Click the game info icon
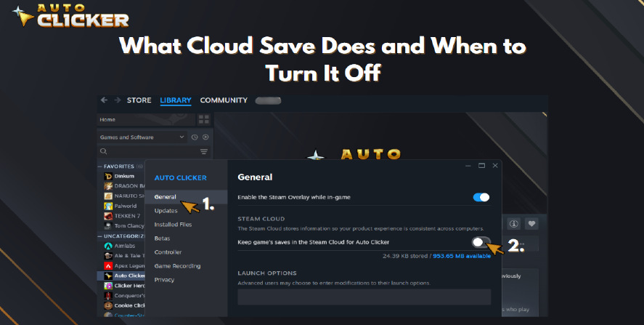The image size is (644, 325). [x=514, y=224]
